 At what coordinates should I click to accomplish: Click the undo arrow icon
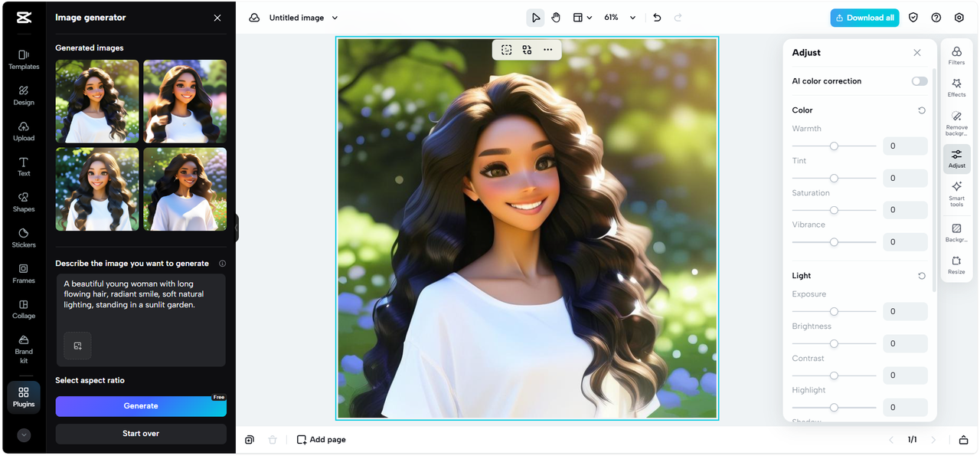tap(657, 18)
